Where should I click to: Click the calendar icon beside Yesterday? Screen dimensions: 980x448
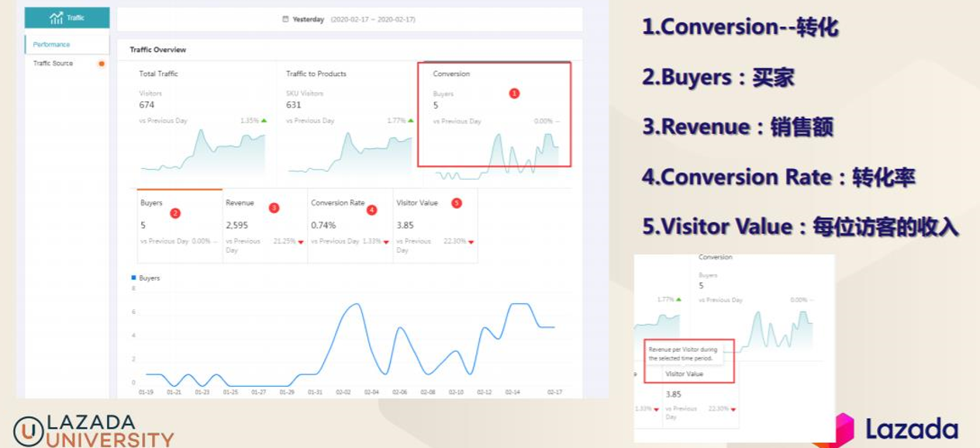click(285, 19)
